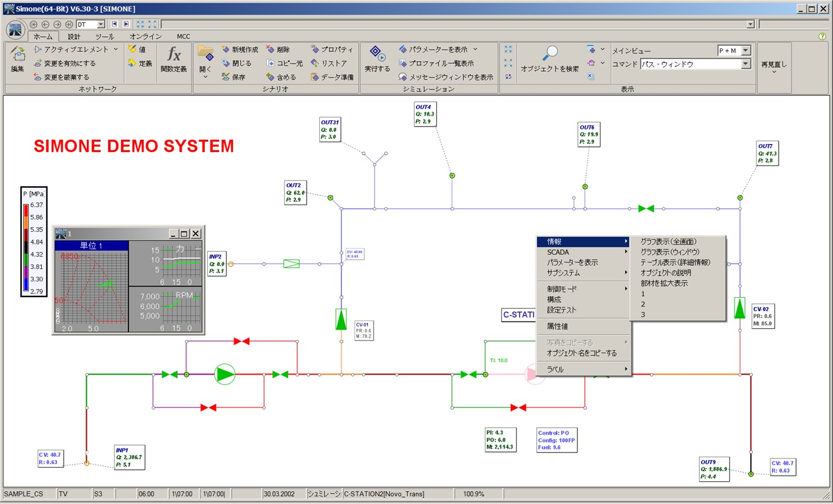Expand パラメーターを表示 dropdown

(476, 50)
